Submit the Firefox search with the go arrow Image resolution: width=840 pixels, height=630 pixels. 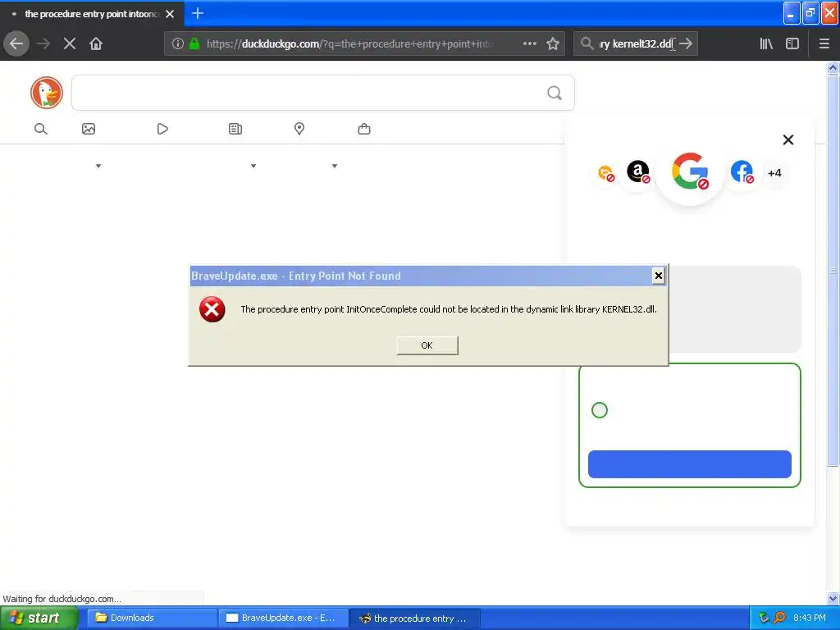tap(686, 43)
